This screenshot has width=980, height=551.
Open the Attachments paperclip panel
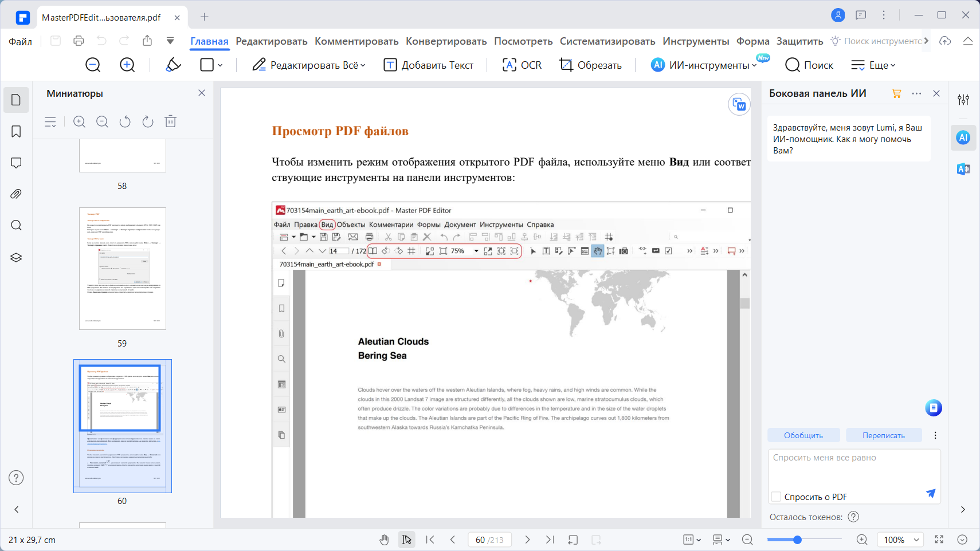(x=16, y=194)
